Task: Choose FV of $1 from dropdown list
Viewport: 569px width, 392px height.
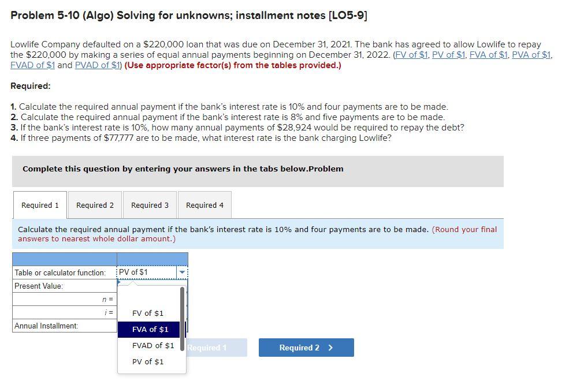Action: [148, 313]
